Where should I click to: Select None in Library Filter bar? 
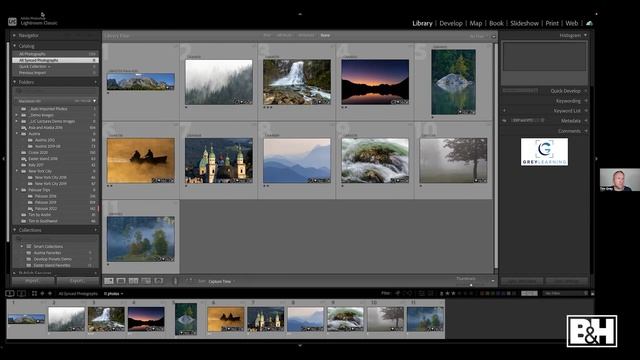click(x=325, y=36)
